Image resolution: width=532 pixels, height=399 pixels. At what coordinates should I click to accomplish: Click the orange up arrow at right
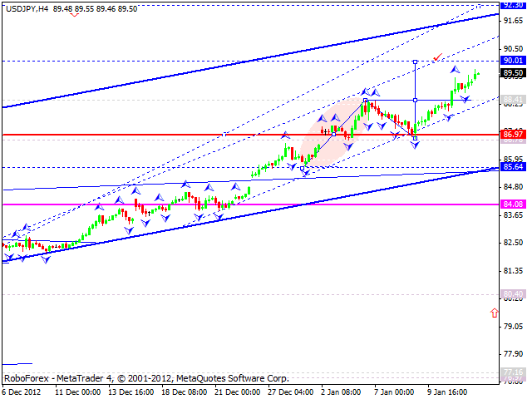click(495, 313)
